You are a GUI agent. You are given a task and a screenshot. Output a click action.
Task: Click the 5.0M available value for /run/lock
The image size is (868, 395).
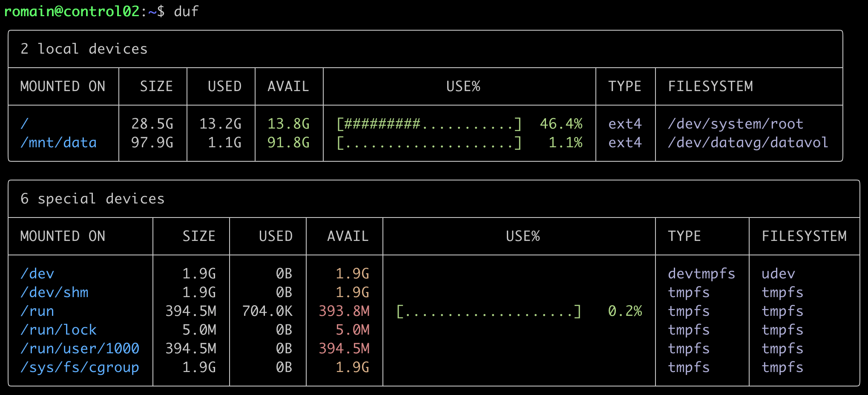pyautogui.click(x=352, y=330)
